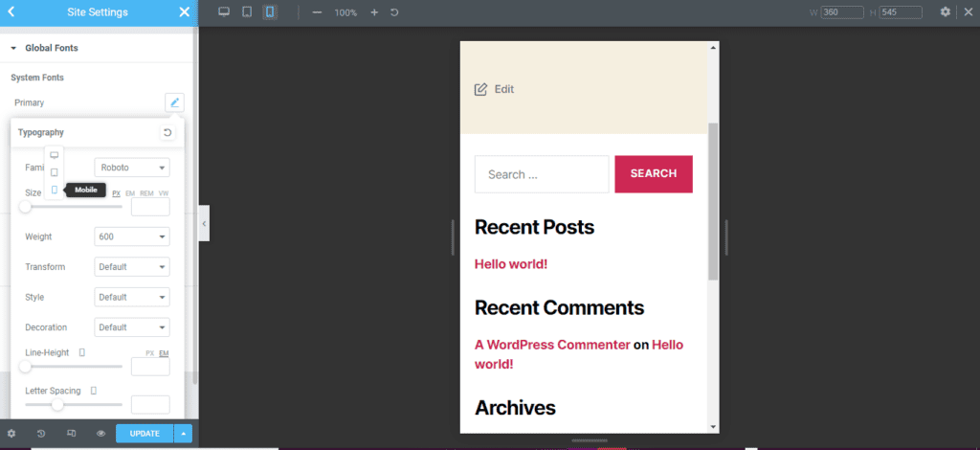
Task: Click the font size value field
Action: pyautogui.click(x=150, y=207)
